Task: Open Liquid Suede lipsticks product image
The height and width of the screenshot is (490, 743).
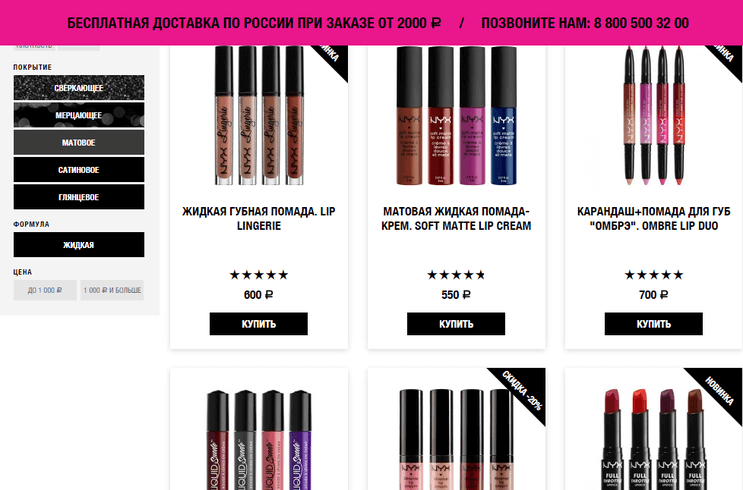Action: click(259, 439)
